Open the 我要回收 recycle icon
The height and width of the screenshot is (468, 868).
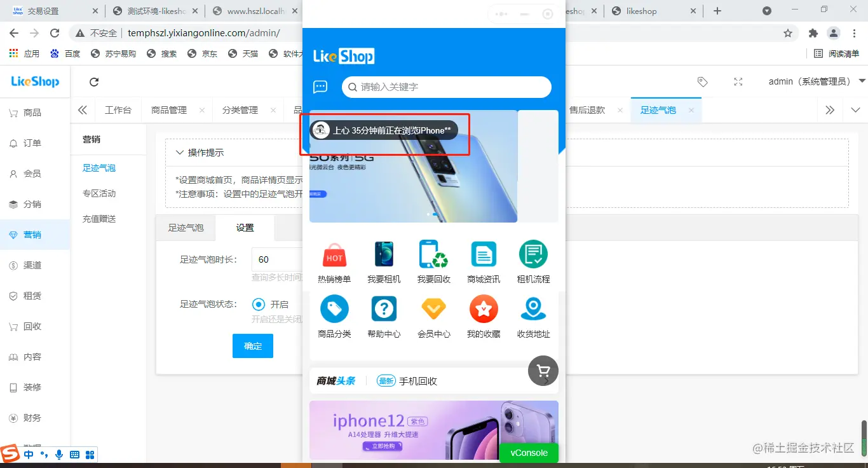tap(433, 254)
